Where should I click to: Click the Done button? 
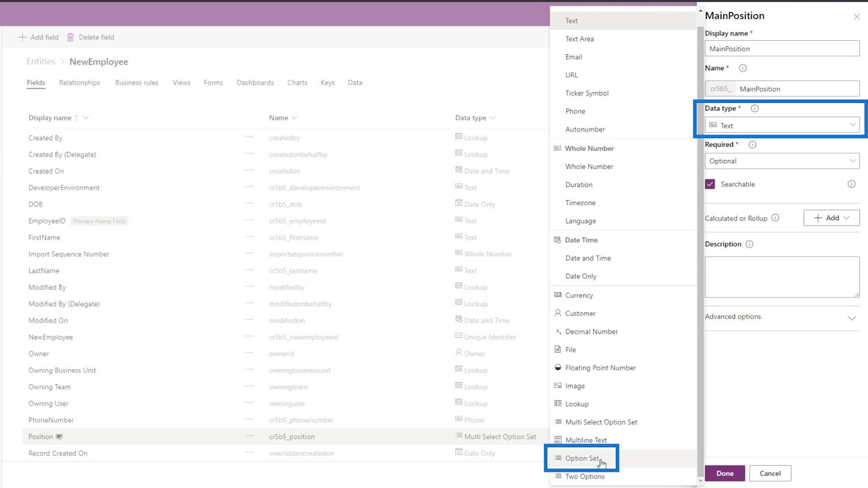(x=725, y=473)
